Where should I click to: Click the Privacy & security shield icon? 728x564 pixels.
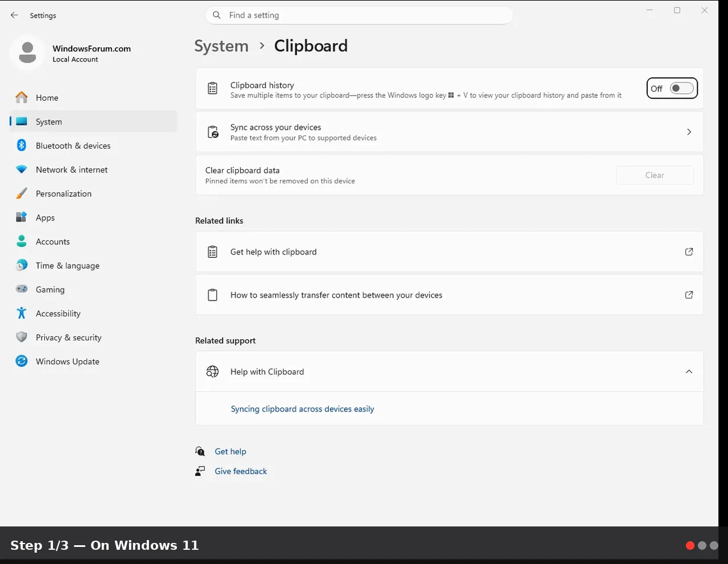pos(22,337)
